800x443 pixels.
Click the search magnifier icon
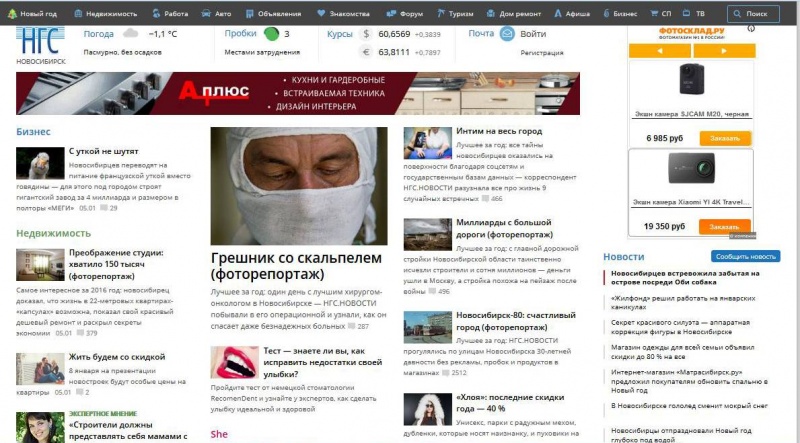point(737,15)
